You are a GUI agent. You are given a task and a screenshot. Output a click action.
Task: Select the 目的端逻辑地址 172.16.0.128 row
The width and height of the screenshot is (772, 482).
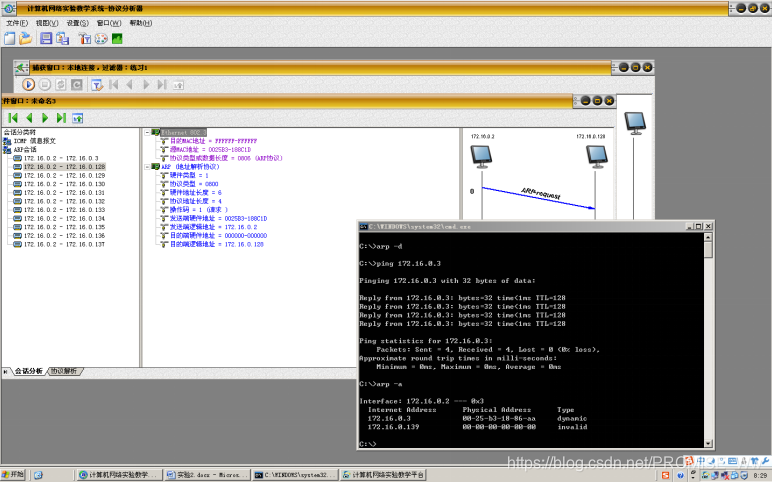point(217,244)
